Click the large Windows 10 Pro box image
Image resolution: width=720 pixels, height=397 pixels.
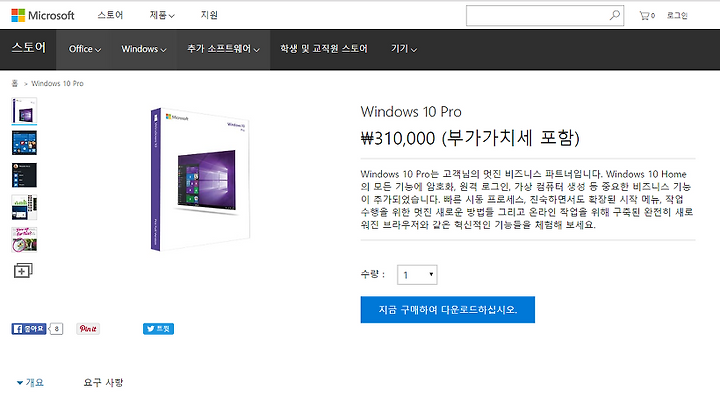pos(200,179)
